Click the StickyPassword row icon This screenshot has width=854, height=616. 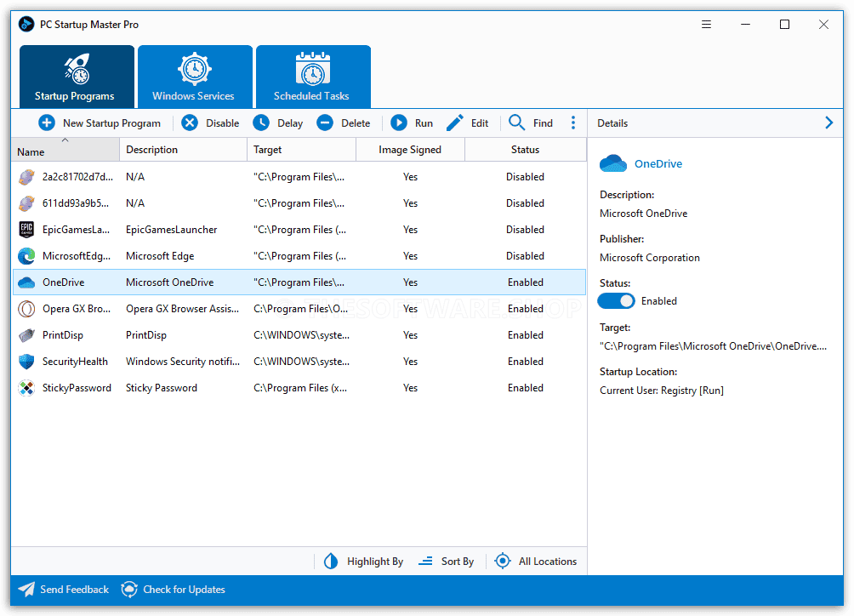pos(26,388)
